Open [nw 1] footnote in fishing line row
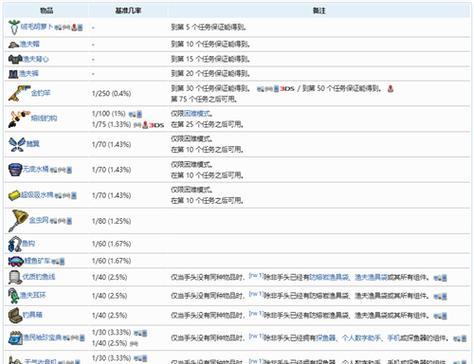 256,275
